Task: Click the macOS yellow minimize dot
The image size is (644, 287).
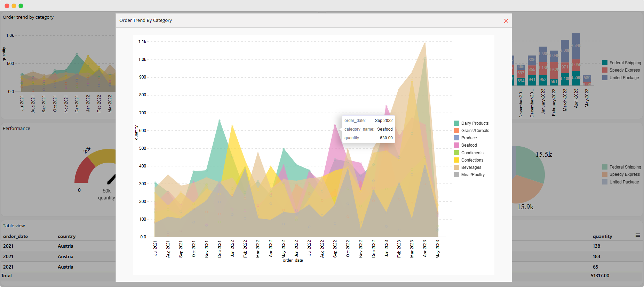Action: 14,6
